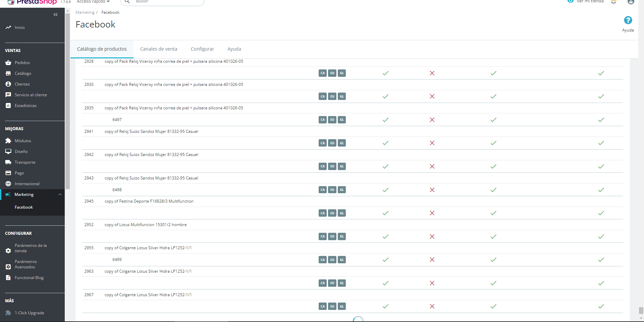Select variant ID 6497 cell
The width and height of the screenshot is (644, 322).
click(117, 120)
